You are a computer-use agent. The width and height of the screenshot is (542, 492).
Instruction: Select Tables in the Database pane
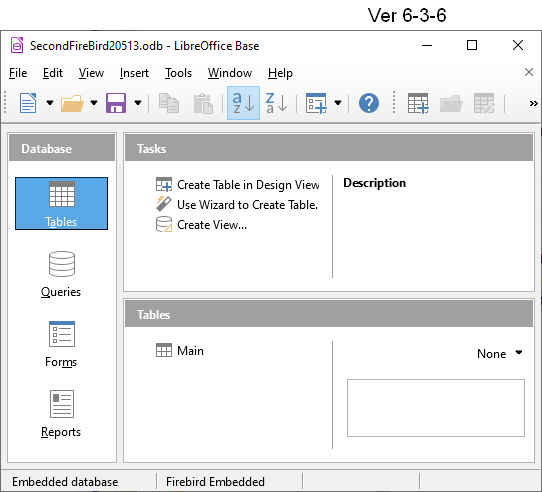pos(61,203)
